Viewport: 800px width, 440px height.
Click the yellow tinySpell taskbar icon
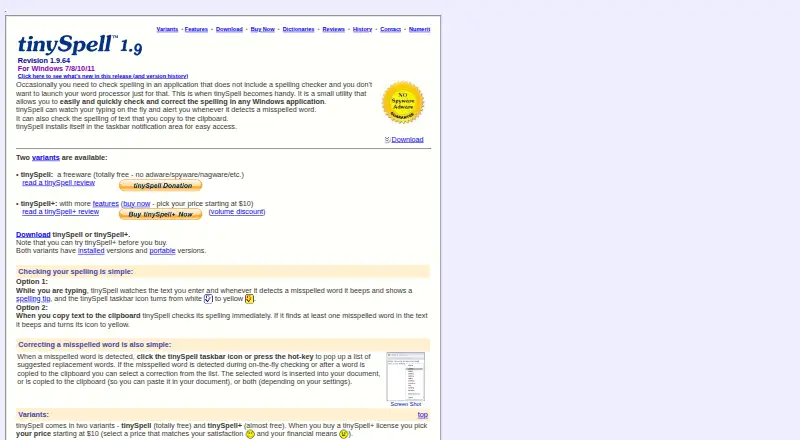point(249,299)
